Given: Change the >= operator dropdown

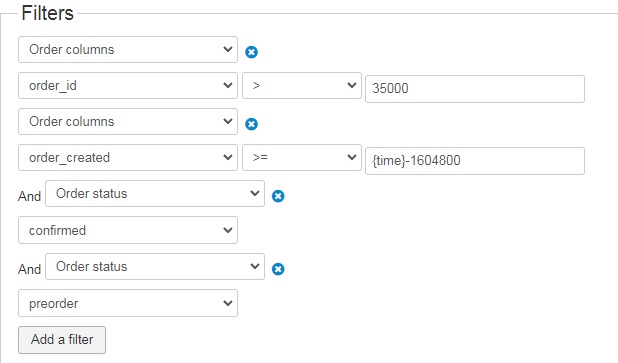Looking at the screenshot, I should [302, 157].
